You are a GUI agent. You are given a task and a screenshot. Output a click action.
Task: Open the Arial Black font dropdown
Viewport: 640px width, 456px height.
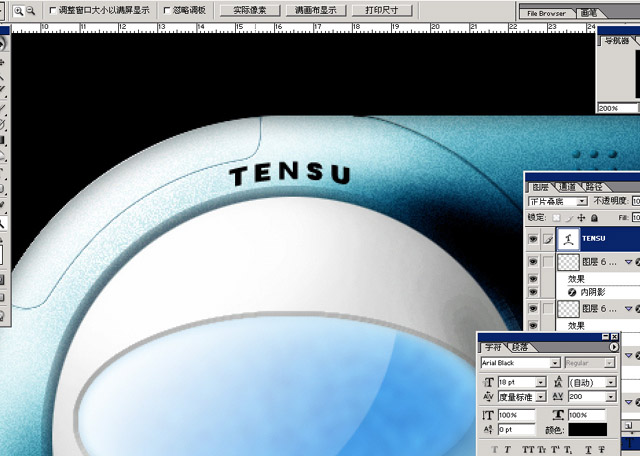coord(555,363)
